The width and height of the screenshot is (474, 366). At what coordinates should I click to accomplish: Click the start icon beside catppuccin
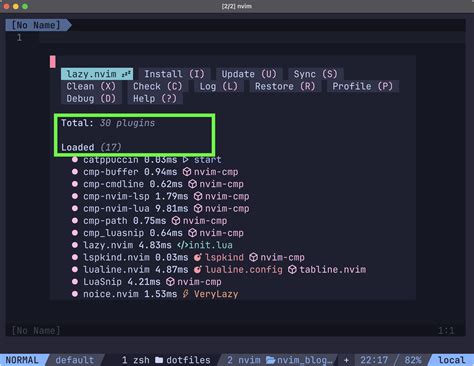(185, 160)
